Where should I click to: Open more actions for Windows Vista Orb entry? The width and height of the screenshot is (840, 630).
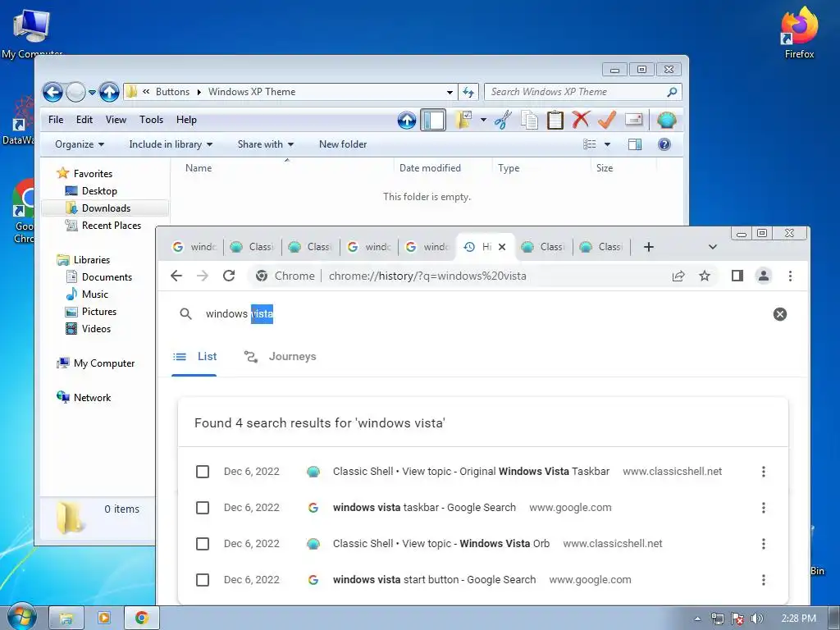click(x=764, y=544)
